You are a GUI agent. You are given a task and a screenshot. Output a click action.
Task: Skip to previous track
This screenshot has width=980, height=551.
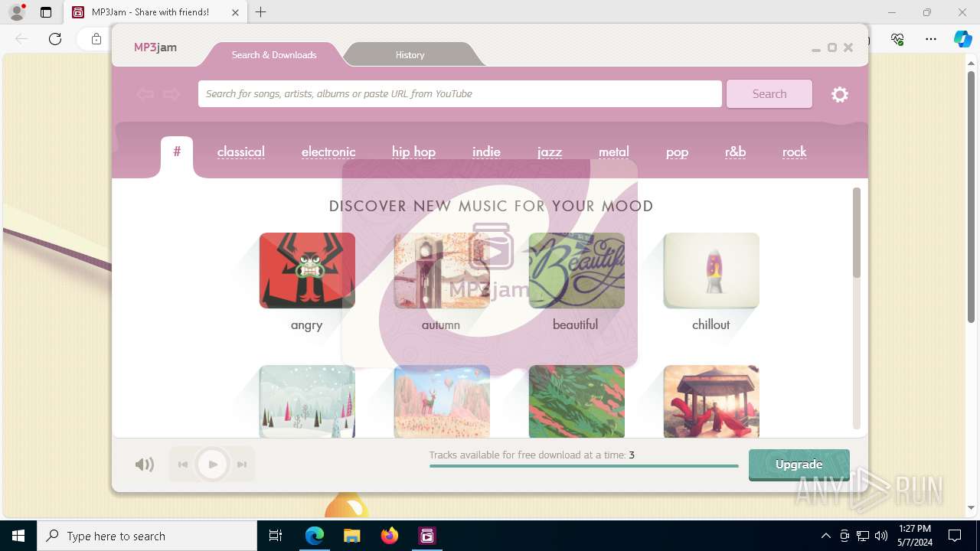click(x=183, y=465)
